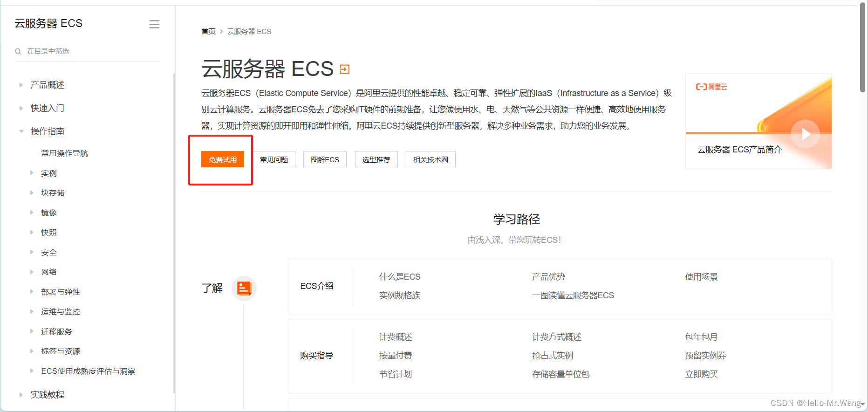
Task: Expand the 迁移服务 subsection arrow
Action: click(32, 331)
